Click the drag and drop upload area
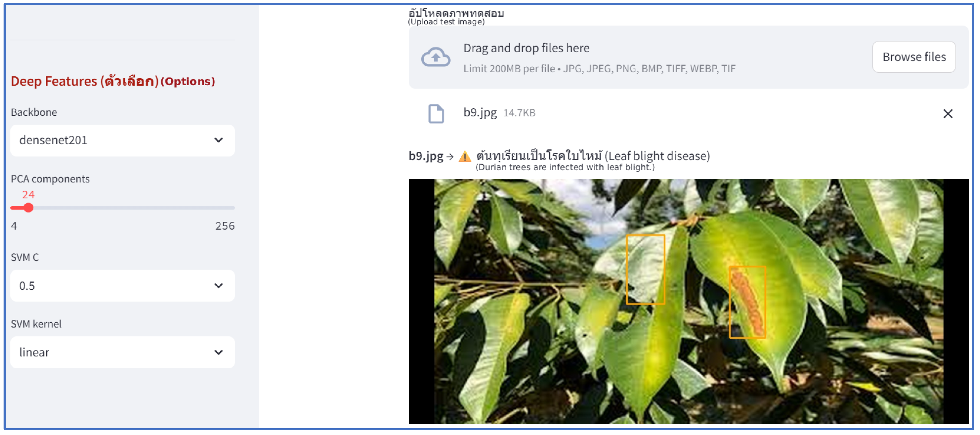Screen dimensions: 980x435 coord(688,57)
